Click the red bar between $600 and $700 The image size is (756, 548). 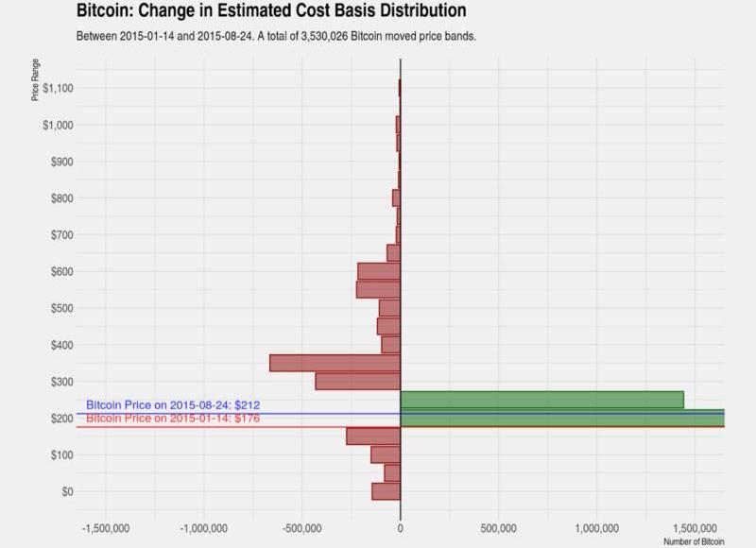[x=393, y=253]
